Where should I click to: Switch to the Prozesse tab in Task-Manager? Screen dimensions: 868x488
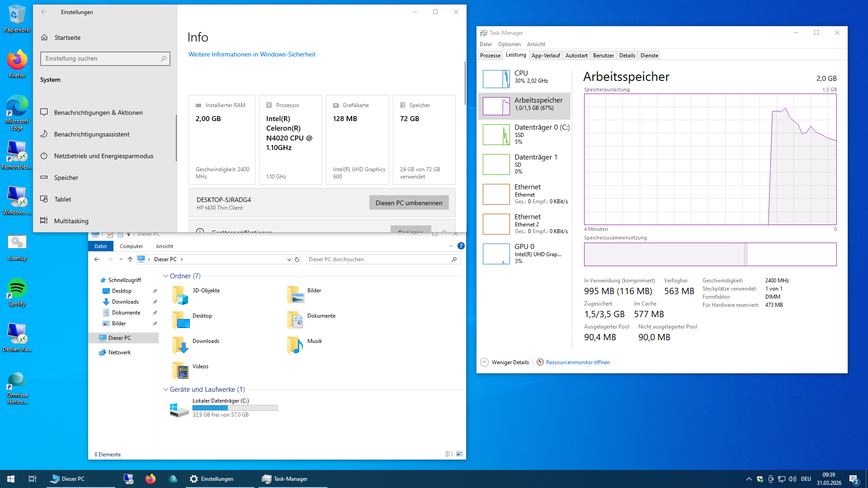pos(490,55)
